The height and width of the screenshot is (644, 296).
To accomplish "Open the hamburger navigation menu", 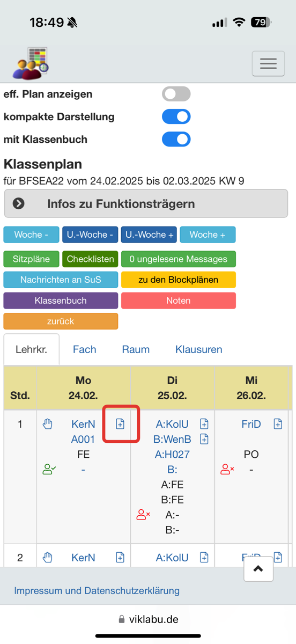I will (x=268, y=64).
